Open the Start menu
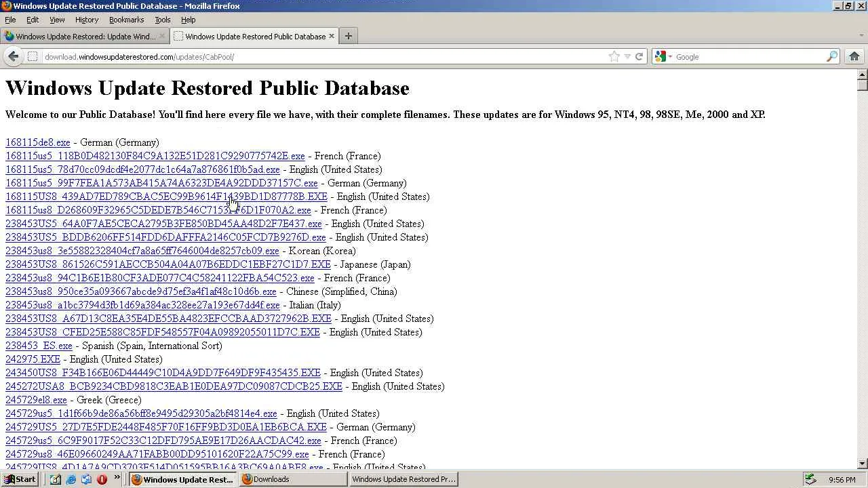Screen dimensions: 868x488 tap(19, 479)
